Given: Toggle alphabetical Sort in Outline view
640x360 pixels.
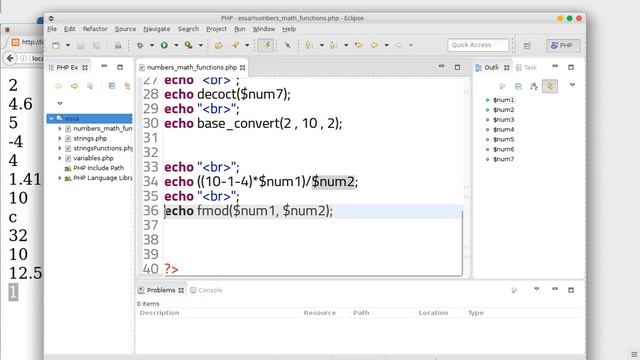Looking at the screenshot, I should (x=534, y=86).
